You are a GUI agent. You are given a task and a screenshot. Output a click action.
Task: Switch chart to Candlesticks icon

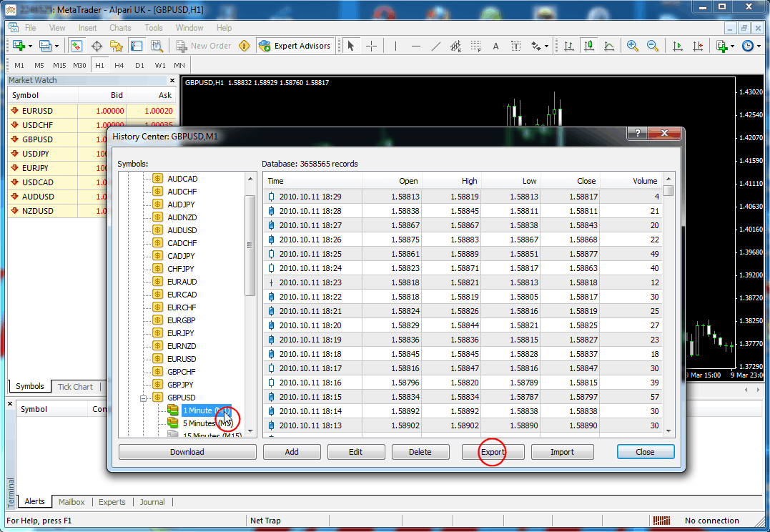589,46
